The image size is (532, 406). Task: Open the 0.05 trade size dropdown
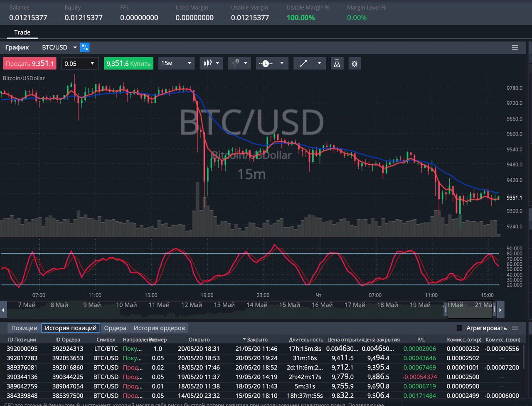pyautogui.click(x=80, y=63)
